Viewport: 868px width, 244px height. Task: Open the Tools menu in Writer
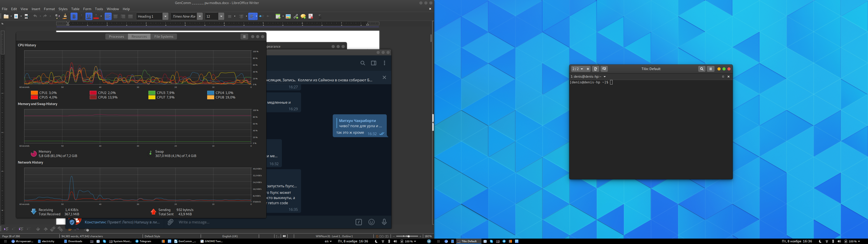tap(99, 9)
